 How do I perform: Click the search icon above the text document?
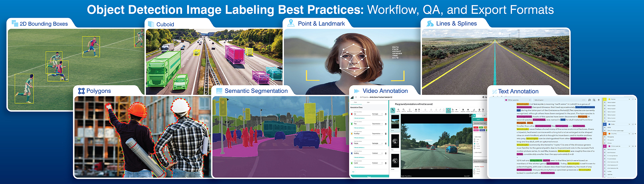(589, 100)
